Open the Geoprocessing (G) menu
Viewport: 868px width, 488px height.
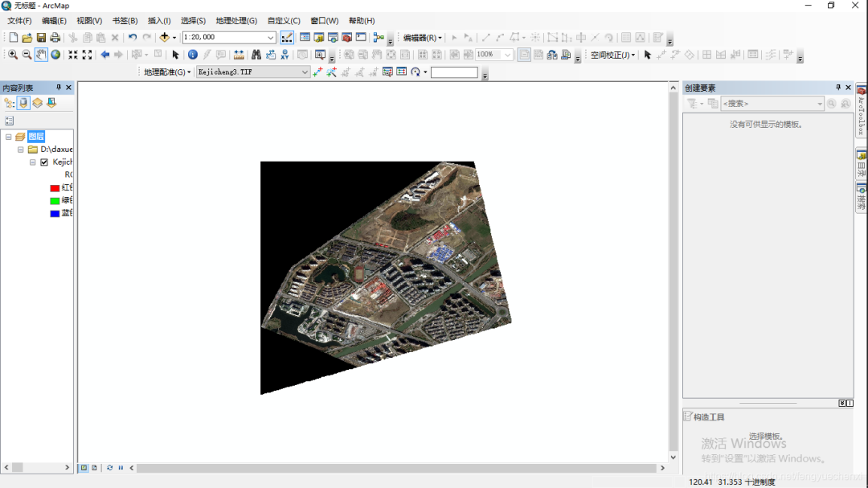coord(236,20)
